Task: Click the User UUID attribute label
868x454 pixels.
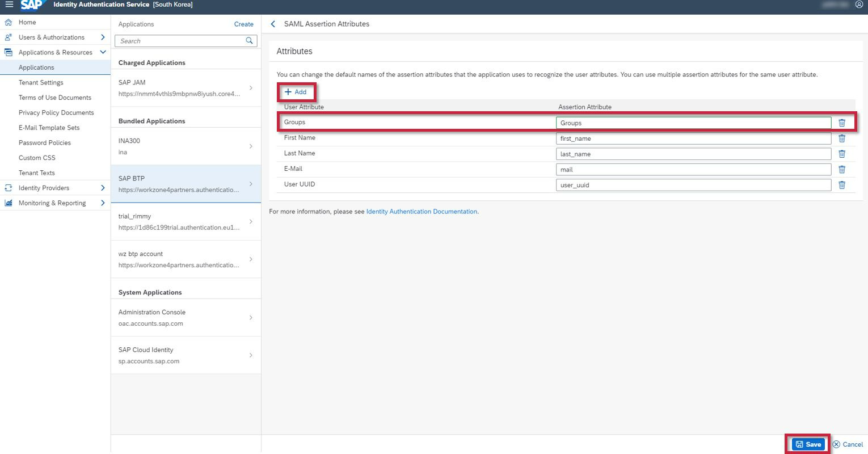Action: click(x=300, y=184)
